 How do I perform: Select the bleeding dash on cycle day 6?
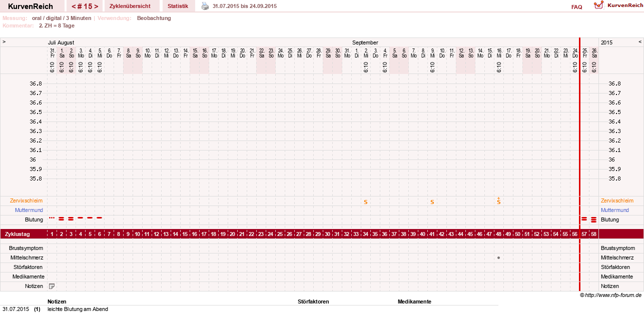click(x=99, y=217)
